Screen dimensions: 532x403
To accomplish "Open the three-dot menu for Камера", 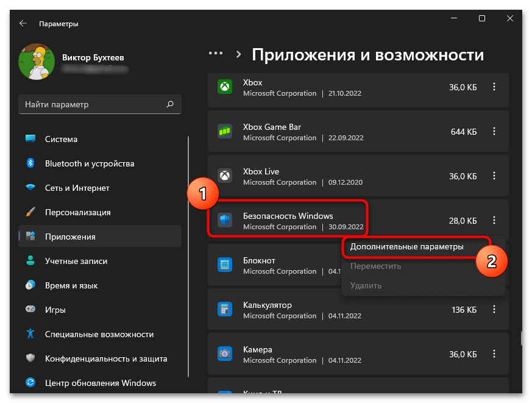I will tap(494, 354).
